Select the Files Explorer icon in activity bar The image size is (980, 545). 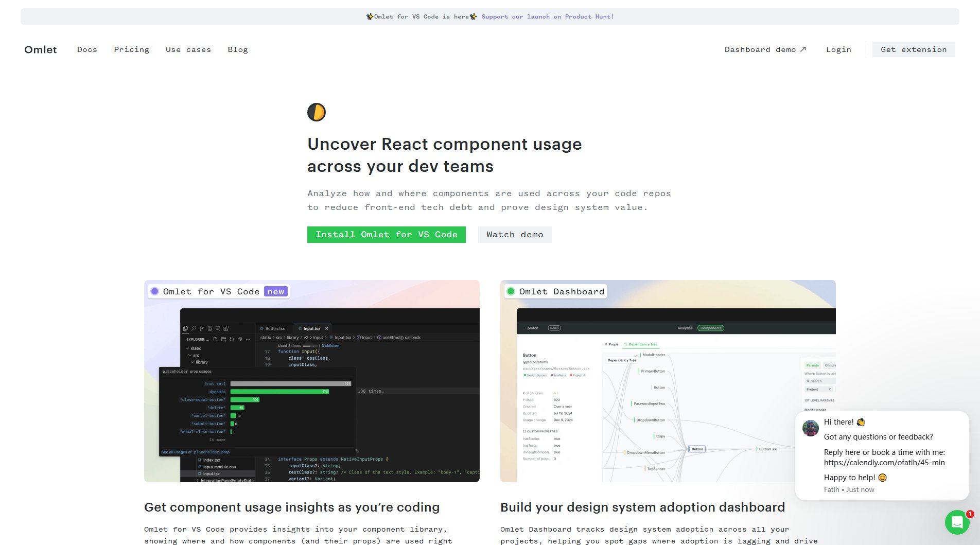click(185, 328)
